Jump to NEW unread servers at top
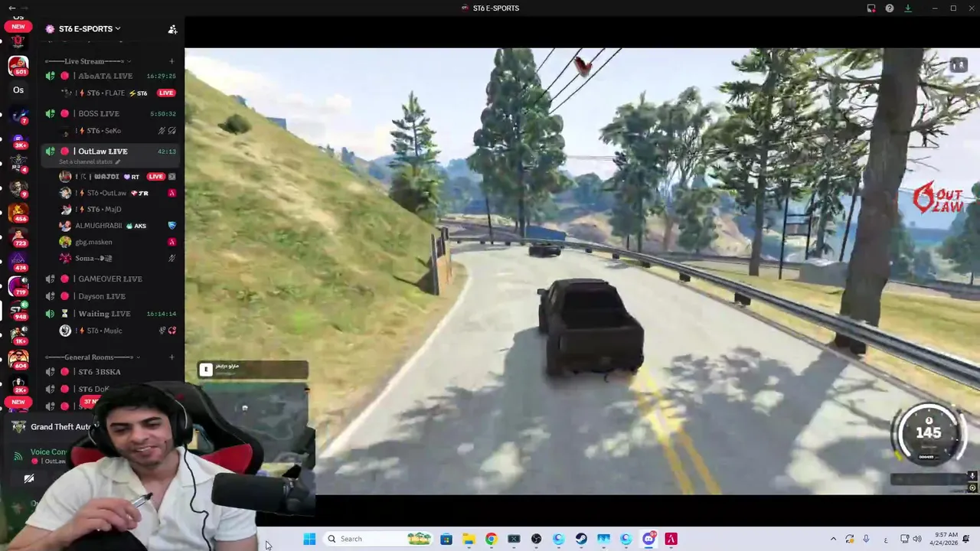 18,27
